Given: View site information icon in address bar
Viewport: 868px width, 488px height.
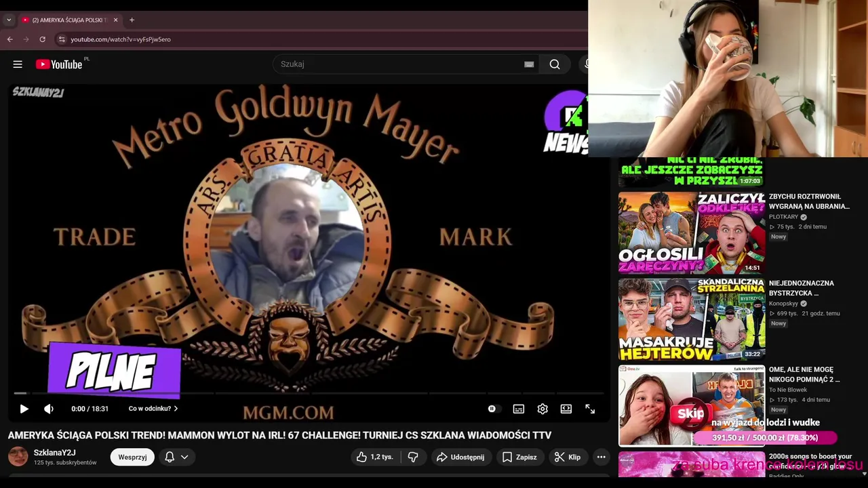Looking at the screenshot, I should (62, 39).
